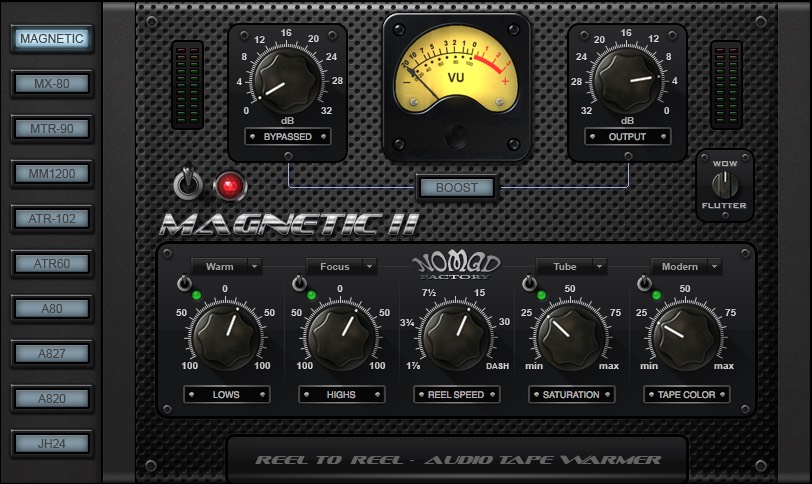Viewport: 812px width, 484px height.
Task: Click the 7½ reel speed marking
Action: coord(428,292)
